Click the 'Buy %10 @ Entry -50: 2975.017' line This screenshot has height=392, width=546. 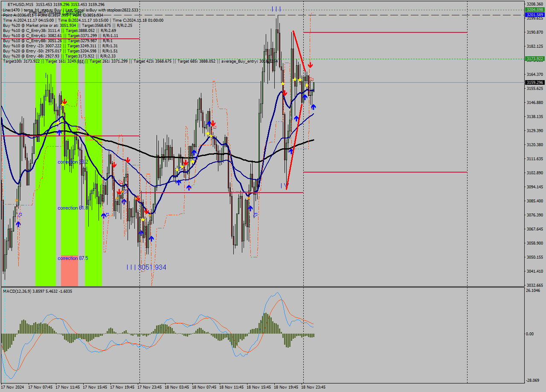[x=60, y=51]
